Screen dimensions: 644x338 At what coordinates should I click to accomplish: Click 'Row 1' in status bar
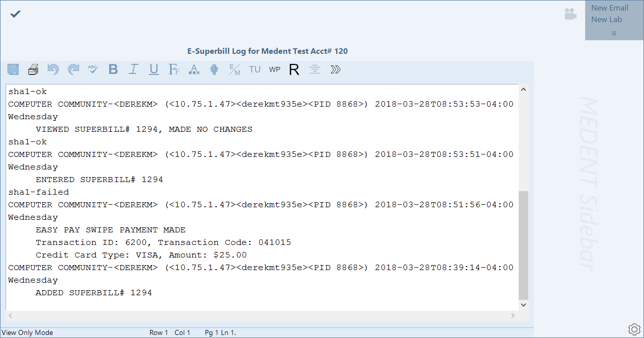click(159, 332)
